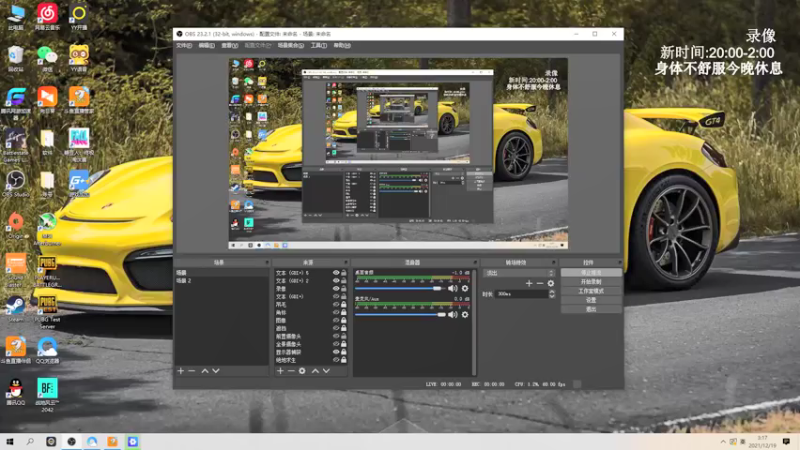
Task: Float the Scene Transitions dock via its header icon
Action: pyautogui.click(x=554, y=263)
